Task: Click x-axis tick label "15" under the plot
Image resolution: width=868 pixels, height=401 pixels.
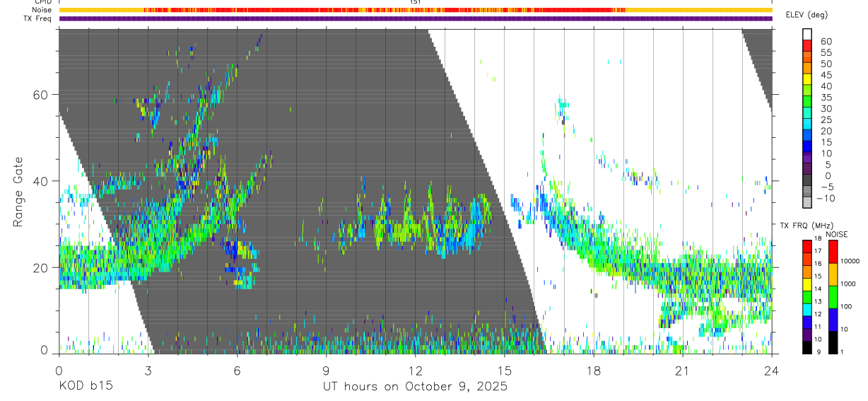Action: (x=504, y=371)
